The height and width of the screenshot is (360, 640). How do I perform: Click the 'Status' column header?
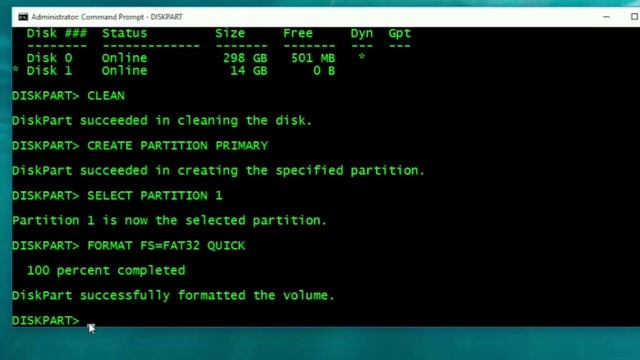pos(124,33)
